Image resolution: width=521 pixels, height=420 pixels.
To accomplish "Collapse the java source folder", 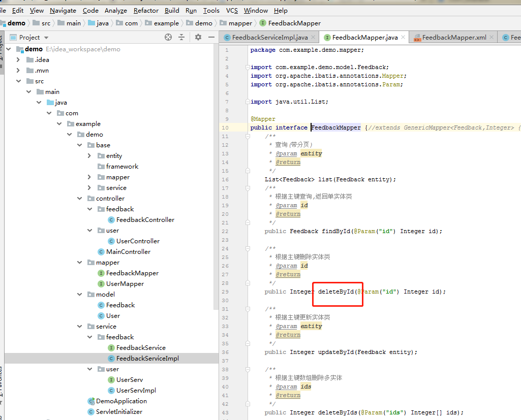I will [39, 102].
